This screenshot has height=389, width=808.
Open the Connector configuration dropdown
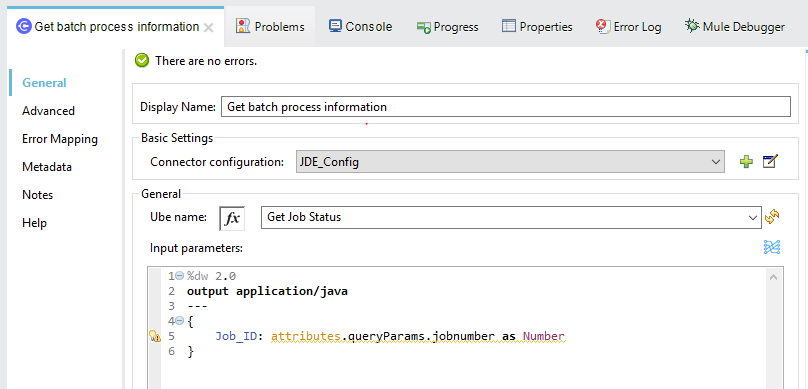[511, 162]
